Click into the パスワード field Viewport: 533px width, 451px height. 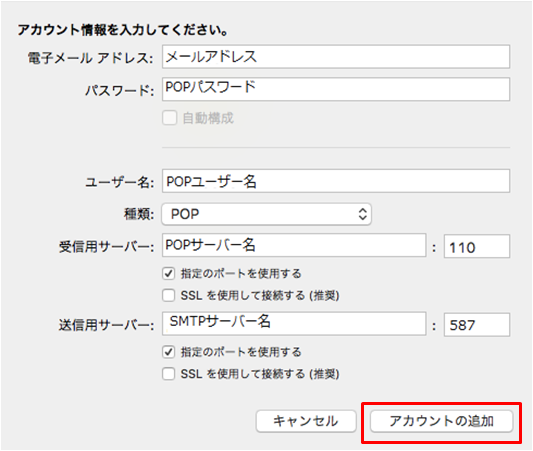(x=336, y=89)
